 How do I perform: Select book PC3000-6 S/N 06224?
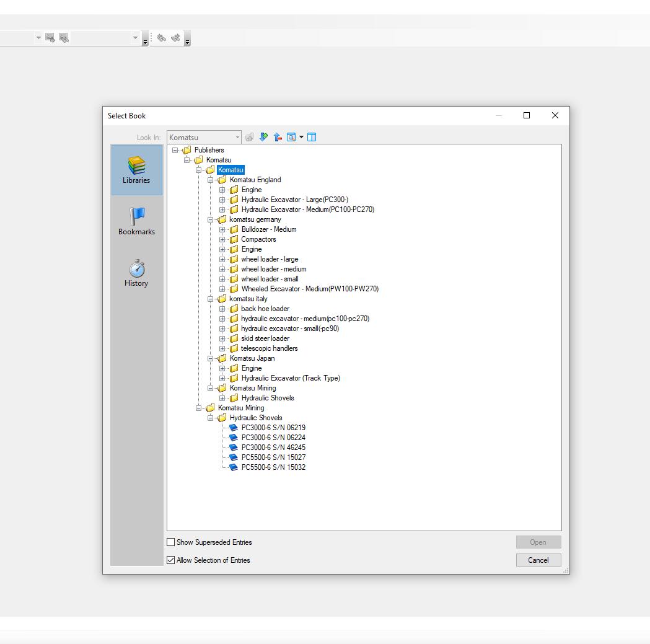[273, 438]
